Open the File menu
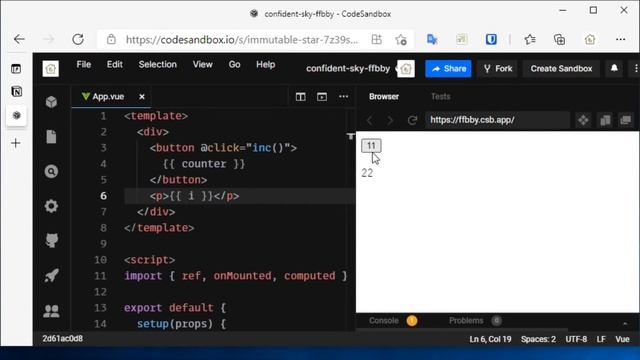 (84, 64)
